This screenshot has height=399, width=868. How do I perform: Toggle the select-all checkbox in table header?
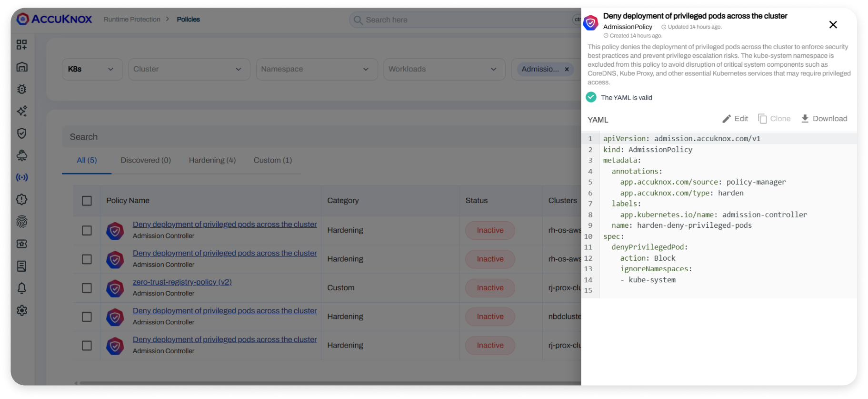pos(87,201)
